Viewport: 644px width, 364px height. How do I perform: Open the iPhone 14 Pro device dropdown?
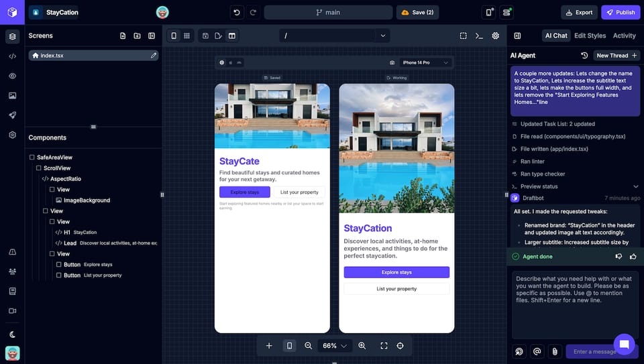tap(425, 62)
